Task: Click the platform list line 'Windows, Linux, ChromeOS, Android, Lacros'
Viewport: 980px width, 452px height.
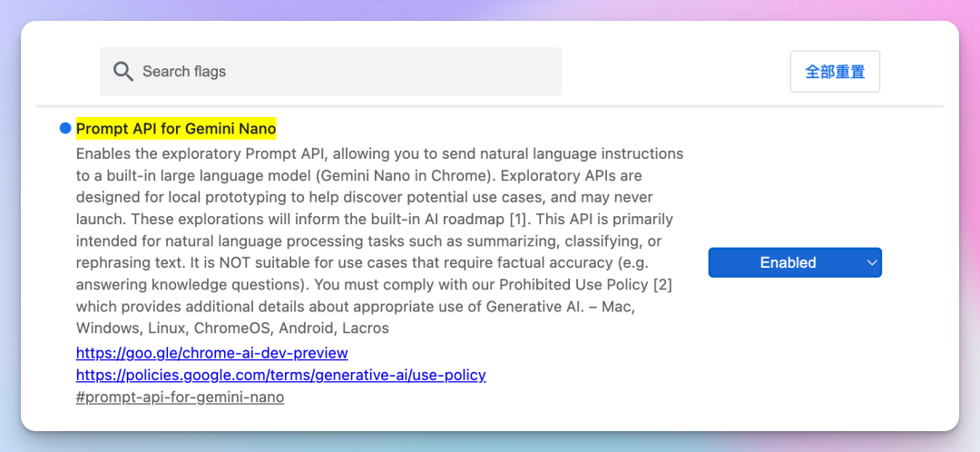Action: coord(232,328)
